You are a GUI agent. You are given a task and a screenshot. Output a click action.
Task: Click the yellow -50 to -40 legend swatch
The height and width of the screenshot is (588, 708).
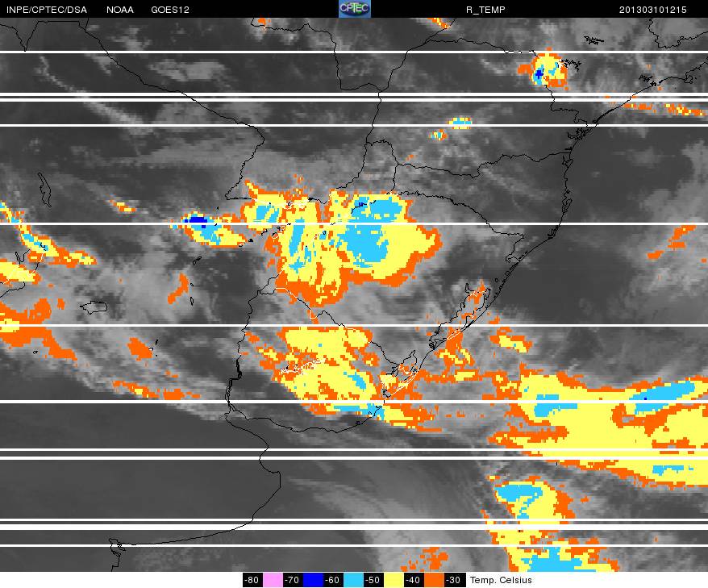(394, 580)
